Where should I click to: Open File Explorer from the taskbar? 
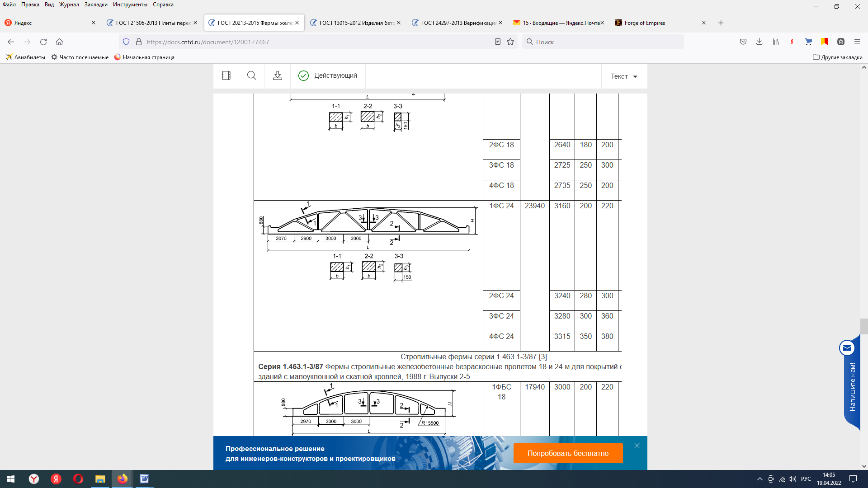(100, 479)
